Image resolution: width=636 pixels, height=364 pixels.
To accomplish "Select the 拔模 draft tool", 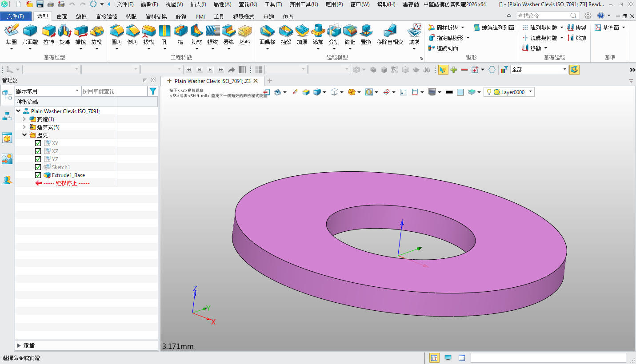I will [x=148, y=35].
